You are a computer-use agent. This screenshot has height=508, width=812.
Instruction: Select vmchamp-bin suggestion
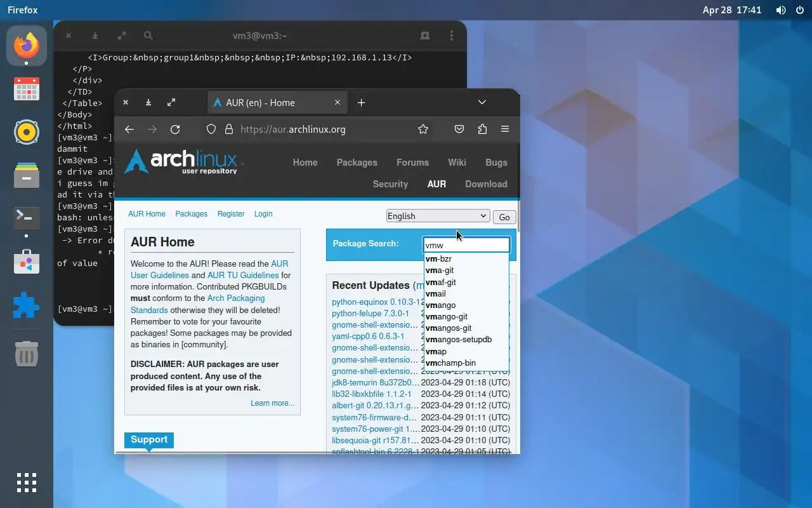(x=466, y=363)
